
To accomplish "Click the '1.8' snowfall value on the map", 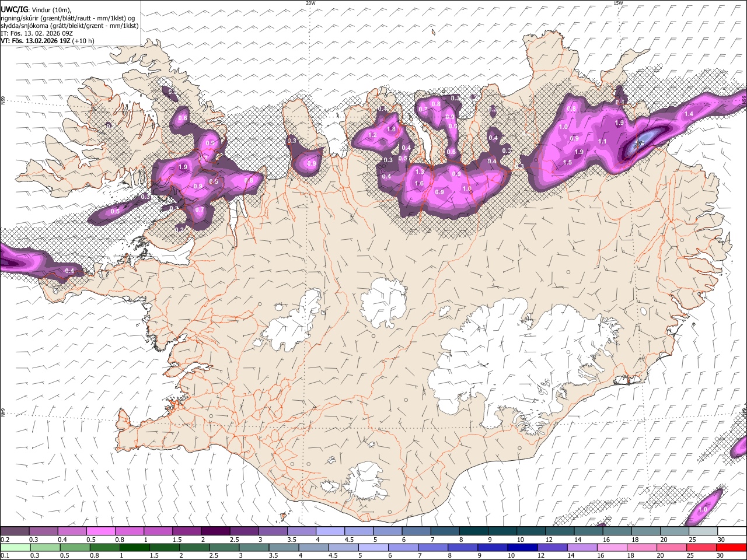I will coord(392,129).
